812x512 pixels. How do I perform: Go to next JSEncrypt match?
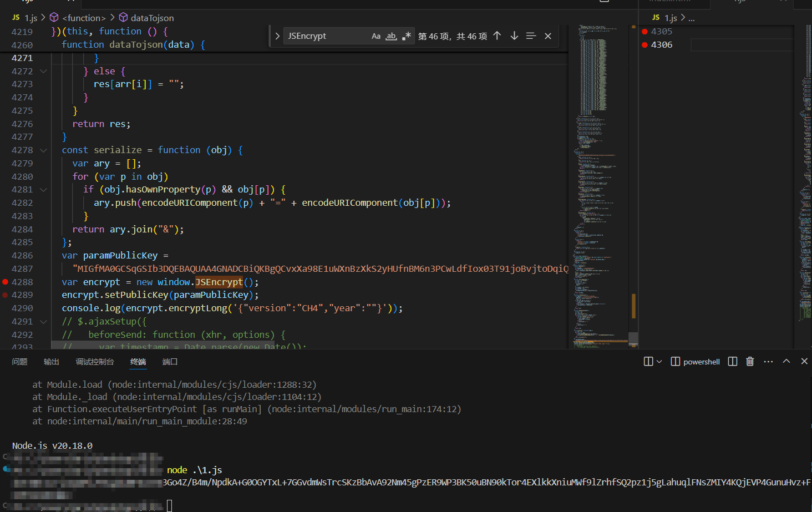[x=514, y=36]
